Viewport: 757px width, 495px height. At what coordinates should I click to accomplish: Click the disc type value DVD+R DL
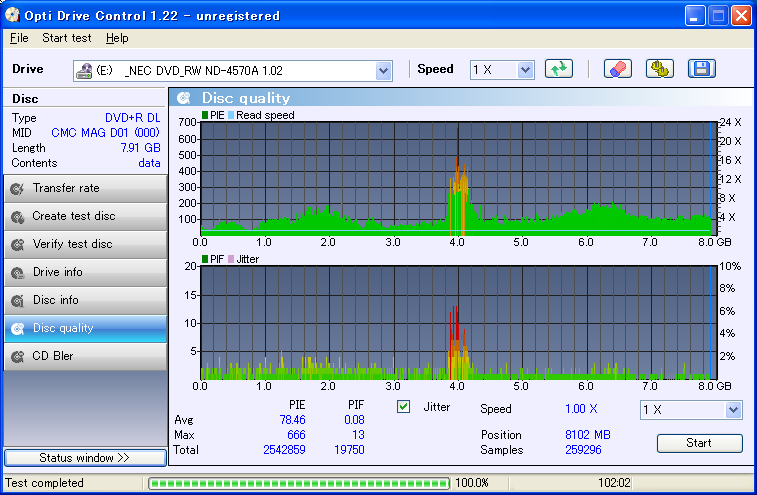[x=132, y=118]
